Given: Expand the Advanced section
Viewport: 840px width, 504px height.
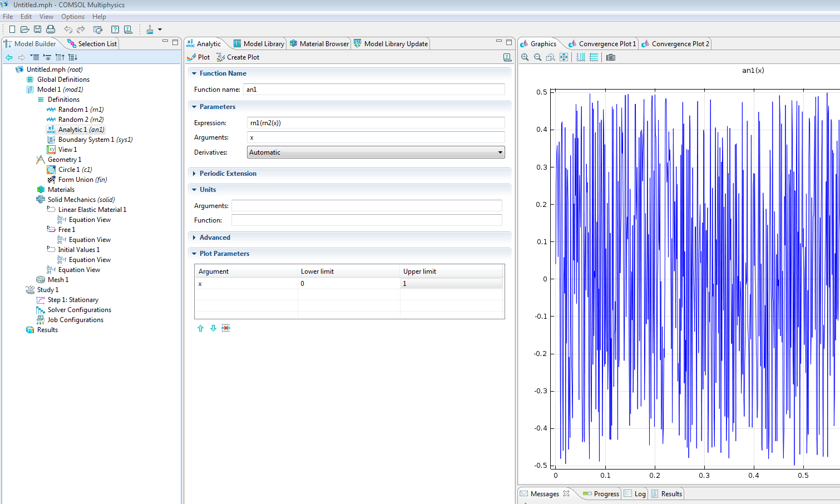Looking at the screenshot, I should click(x=215, y=238).
